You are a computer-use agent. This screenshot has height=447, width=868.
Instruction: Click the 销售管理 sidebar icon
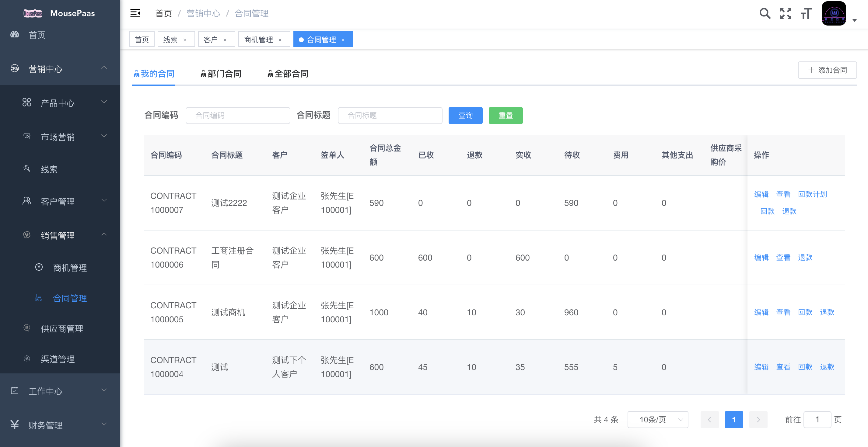(x=26, y=235)
